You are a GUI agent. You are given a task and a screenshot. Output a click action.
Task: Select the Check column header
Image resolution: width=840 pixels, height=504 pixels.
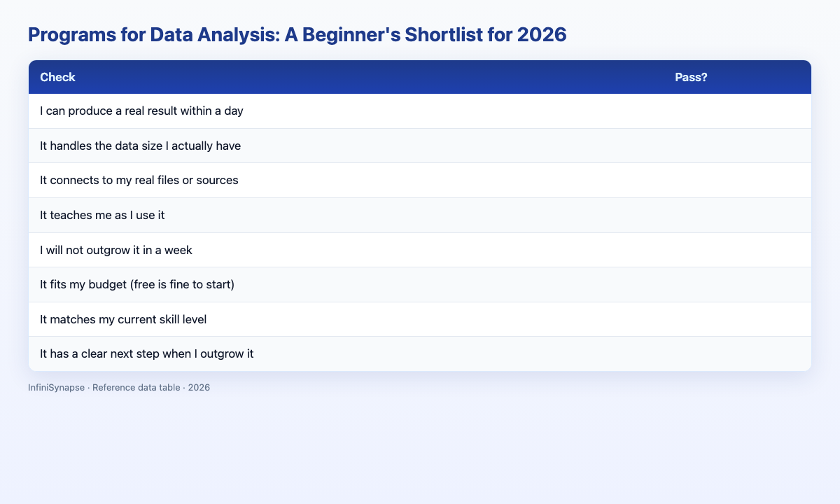pos(58,77)
